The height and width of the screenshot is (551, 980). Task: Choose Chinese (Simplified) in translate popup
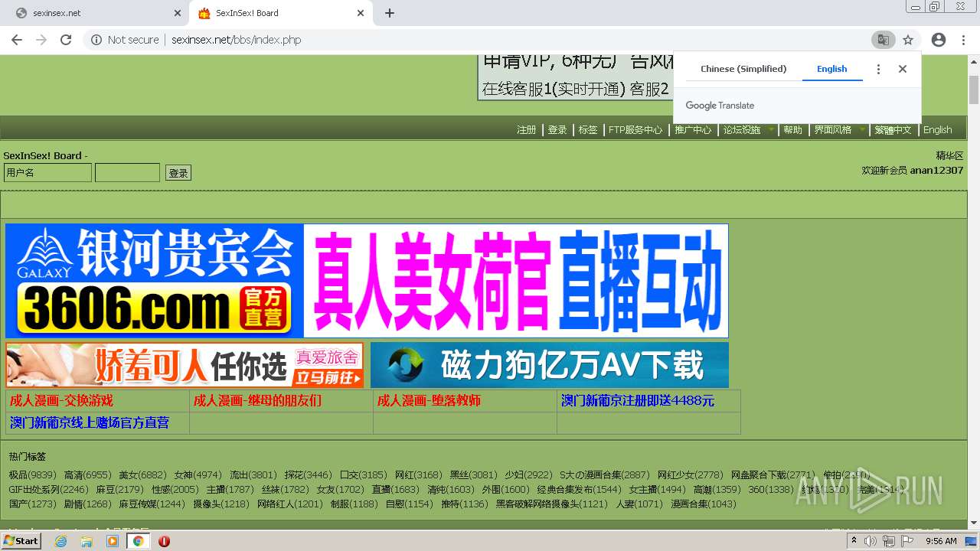point(743,69)
